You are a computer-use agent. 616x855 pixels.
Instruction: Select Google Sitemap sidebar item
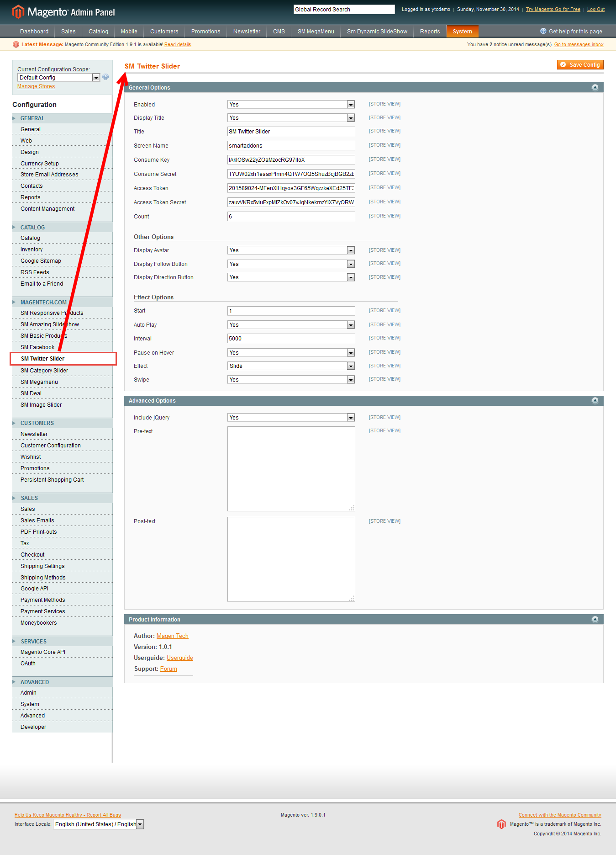(x=63, y=261)
